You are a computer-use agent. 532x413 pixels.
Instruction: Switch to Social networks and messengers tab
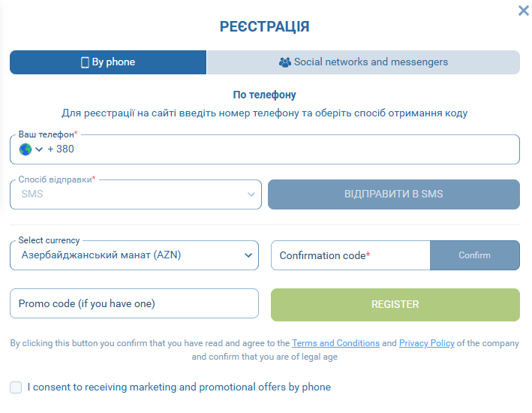coord(363,62)
